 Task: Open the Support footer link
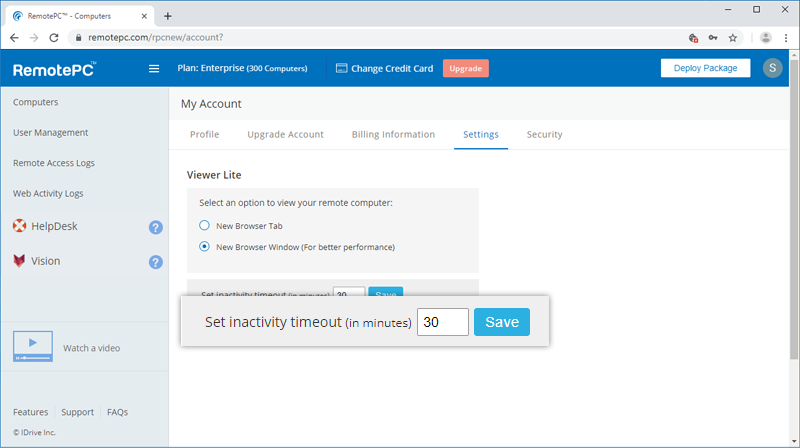(x=78, y=412)
